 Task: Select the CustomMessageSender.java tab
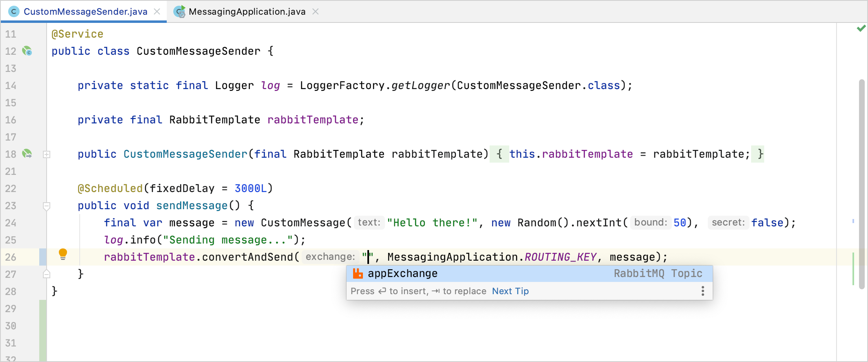point(85,11)
